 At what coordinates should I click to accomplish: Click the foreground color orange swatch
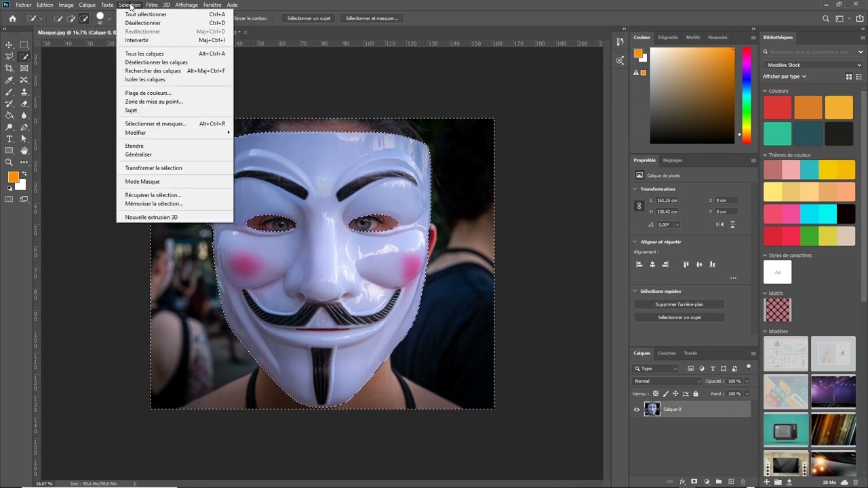(x=12, y=177)
